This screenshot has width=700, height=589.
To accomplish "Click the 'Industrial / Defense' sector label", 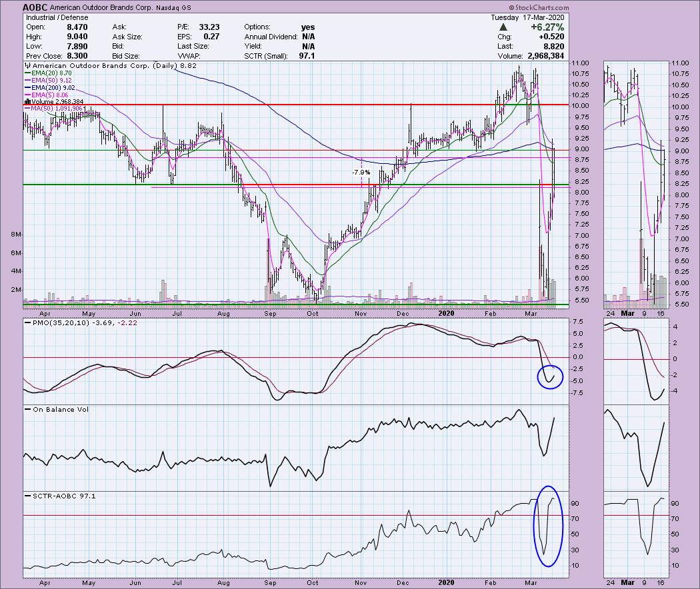I will [x=57, y=17].
